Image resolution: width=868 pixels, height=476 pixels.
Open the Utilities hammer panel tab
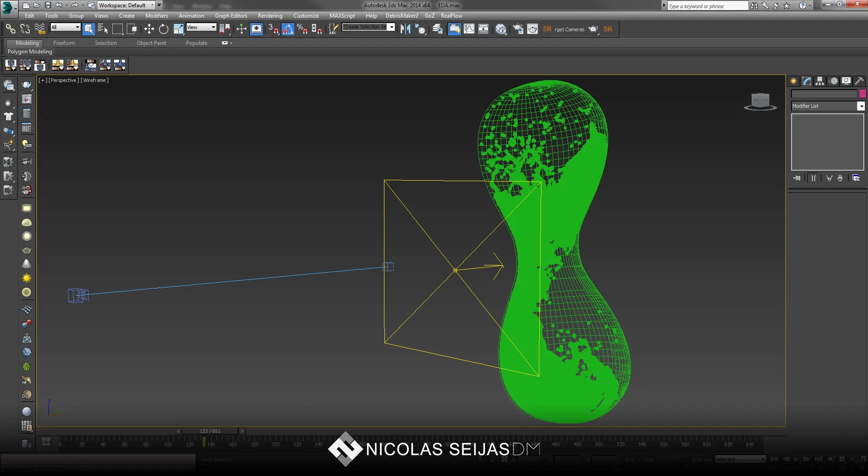(859, 81)
